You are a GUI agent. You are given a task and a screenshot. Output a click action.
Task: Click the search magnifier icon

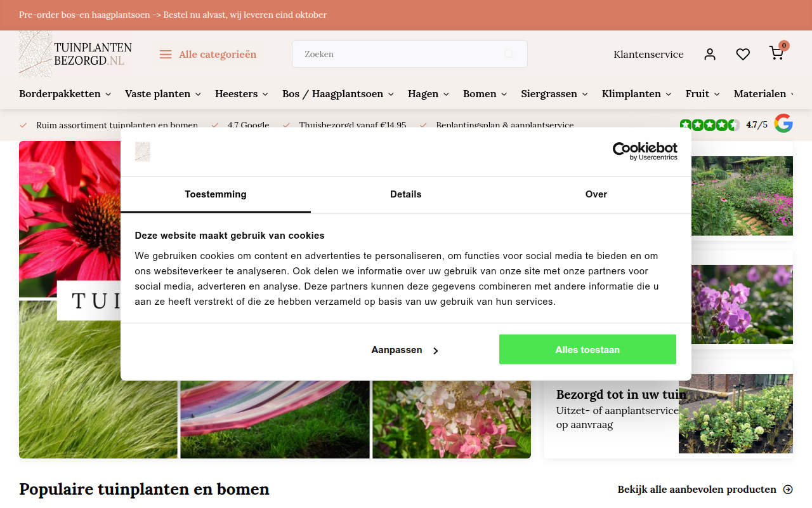[509, 54]
